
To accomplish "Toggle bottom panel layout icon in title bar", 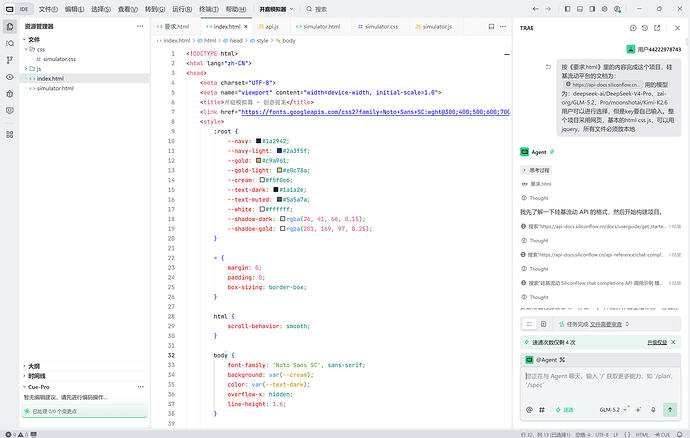I will click(580, 9).
